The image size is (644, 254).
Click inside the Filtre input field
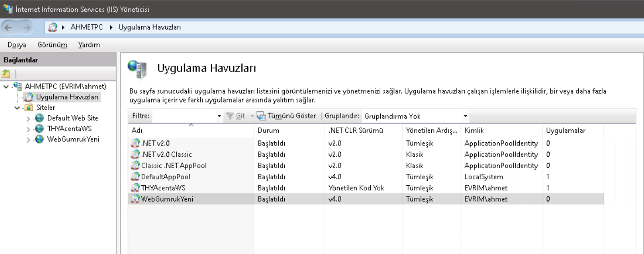click(x=185, y=116)
